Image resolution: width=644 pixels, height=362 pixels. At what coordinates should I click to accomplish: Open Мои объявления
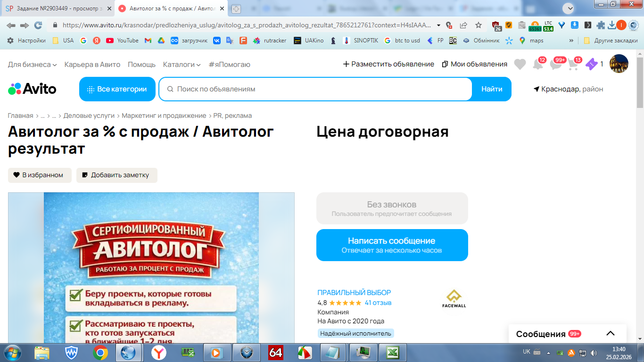click(x=475, y=64)
